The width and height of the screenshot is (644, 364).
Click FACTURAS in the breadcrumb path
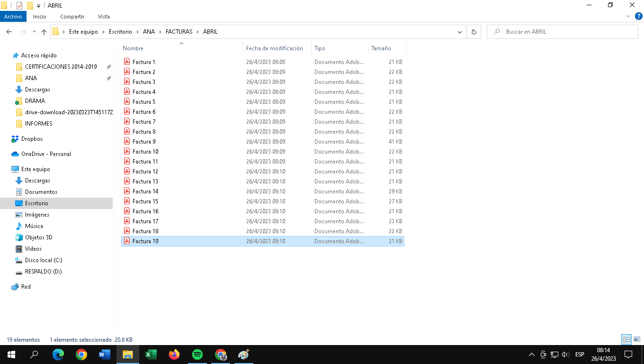[179, 32]
